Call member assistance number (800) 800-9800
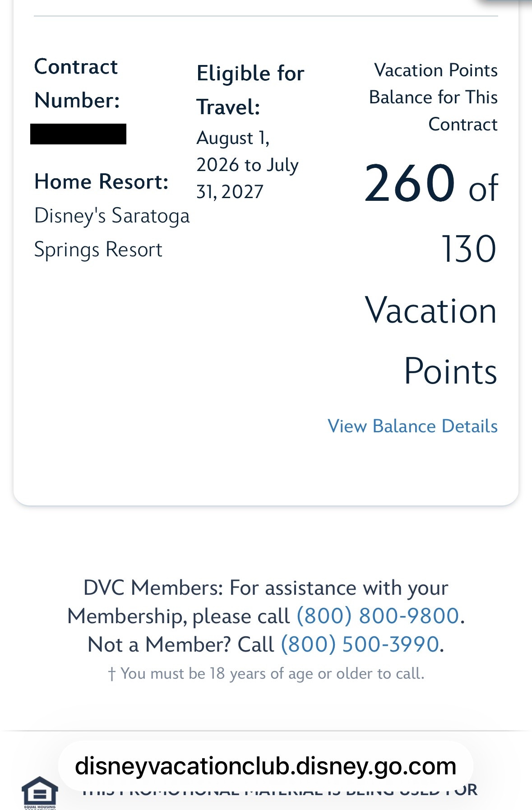Screen dimensions: 532x810 pyautogui.click(x=378, y=616)
